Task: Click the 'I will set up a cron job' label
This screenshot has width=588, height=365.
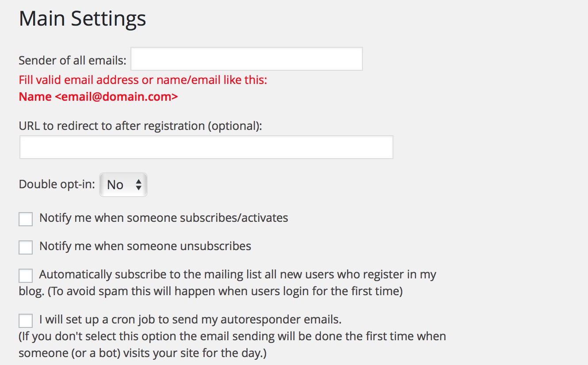Action: point(190,319)
